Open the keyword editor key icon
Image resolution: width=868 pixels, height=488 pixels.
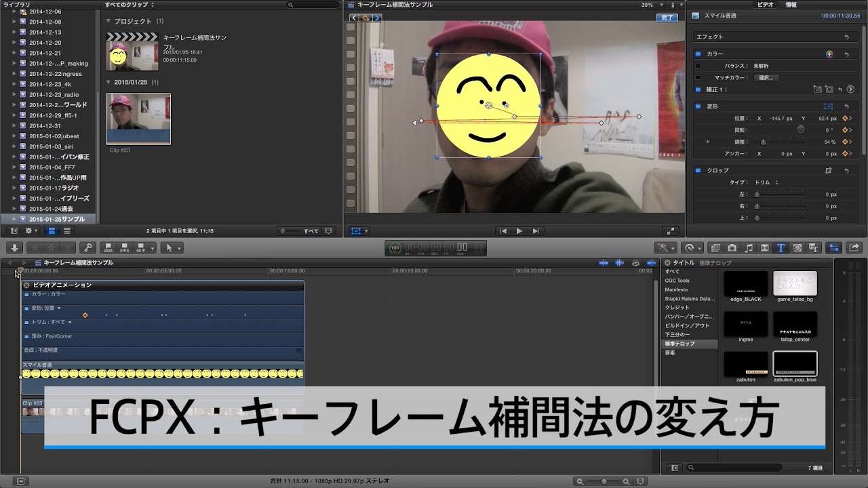tap(87, 247)
